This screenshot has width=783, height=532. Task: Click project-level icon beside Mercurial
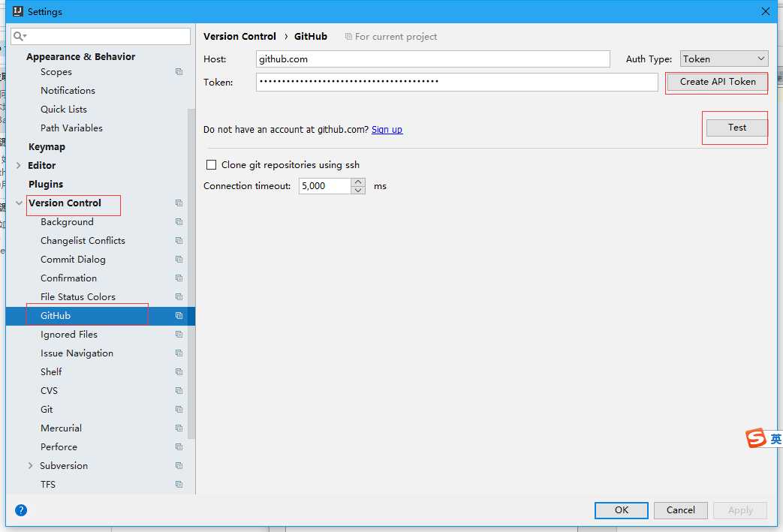(x=179, y=428)
